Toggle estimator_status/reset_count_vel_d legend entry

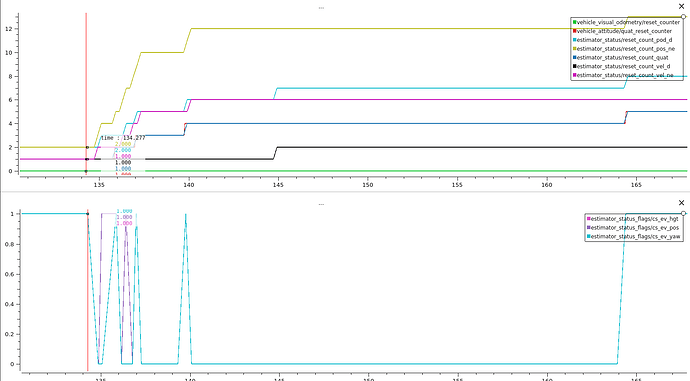click(621, 66)
